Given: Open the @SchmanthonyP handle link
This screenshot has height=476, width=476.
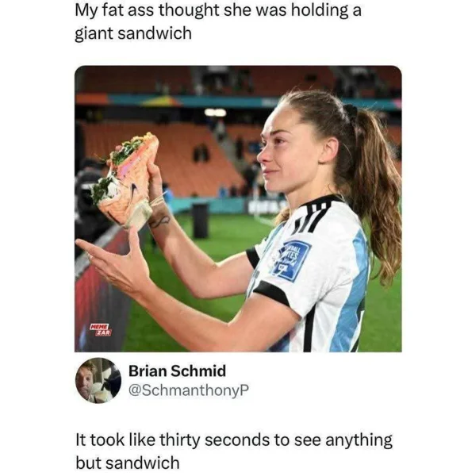Looking at the screenshot, I should click(x=189, y=390).
